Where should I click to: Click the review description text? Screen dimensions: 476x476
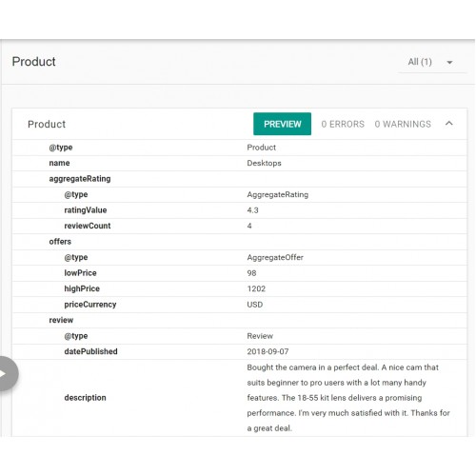click(x=348, y=398)
